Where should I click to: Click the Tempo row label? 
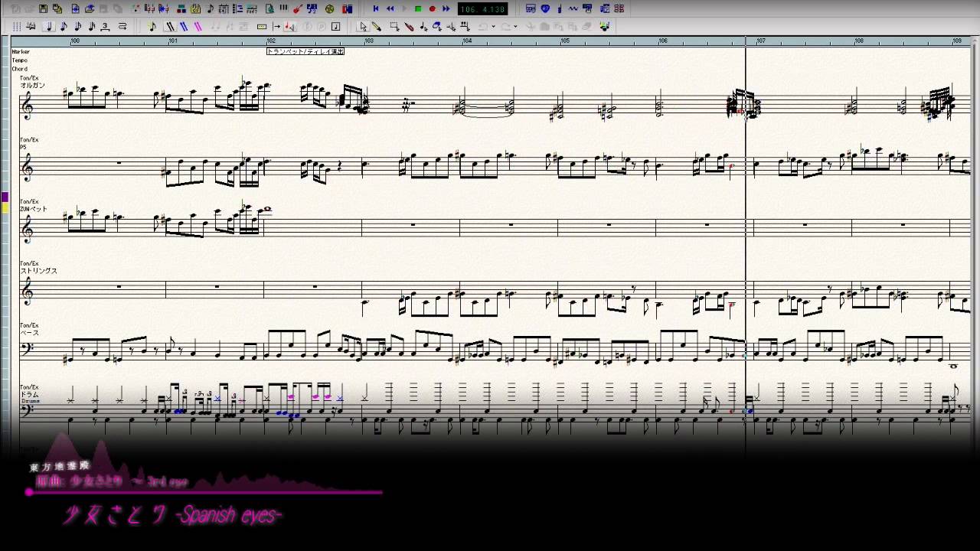(20, 60)
